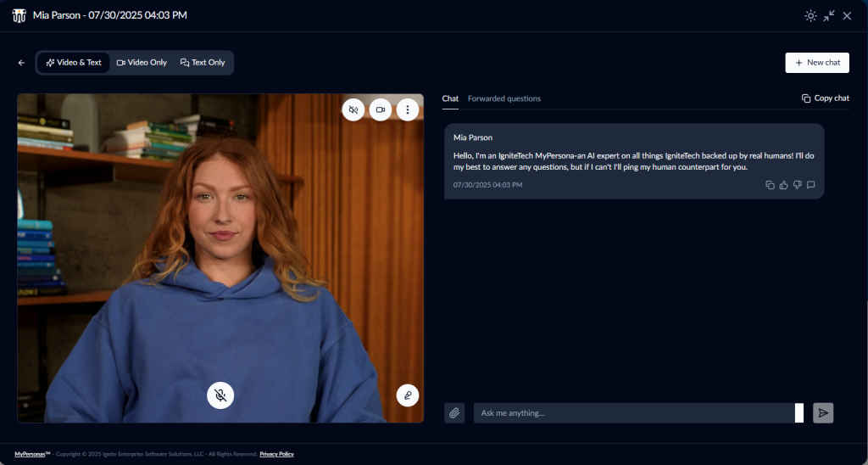Screen dimensions: 868x465
Task: Select the Video & Text mode
Action: tap(74, 63)
